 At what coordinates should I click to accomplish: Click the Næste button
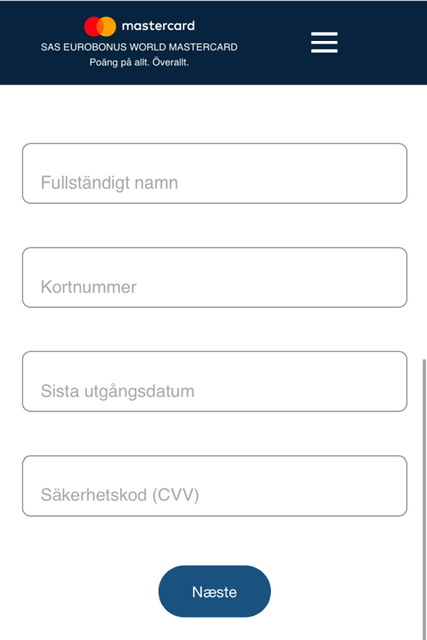pos(215,591)
